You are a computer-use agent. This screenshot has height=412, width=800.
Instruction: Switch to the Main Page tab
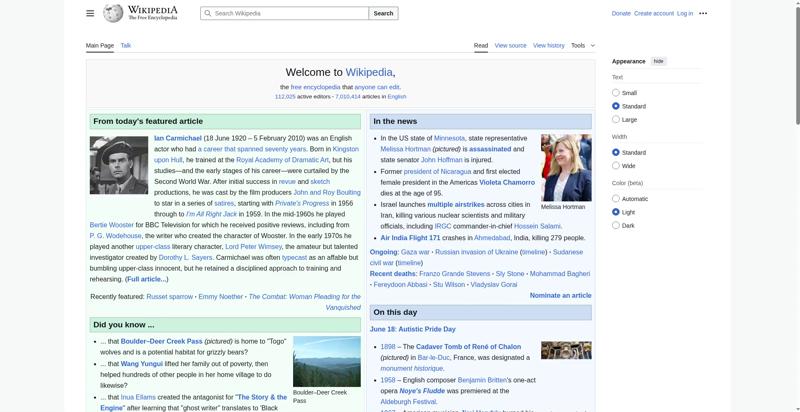100,45
